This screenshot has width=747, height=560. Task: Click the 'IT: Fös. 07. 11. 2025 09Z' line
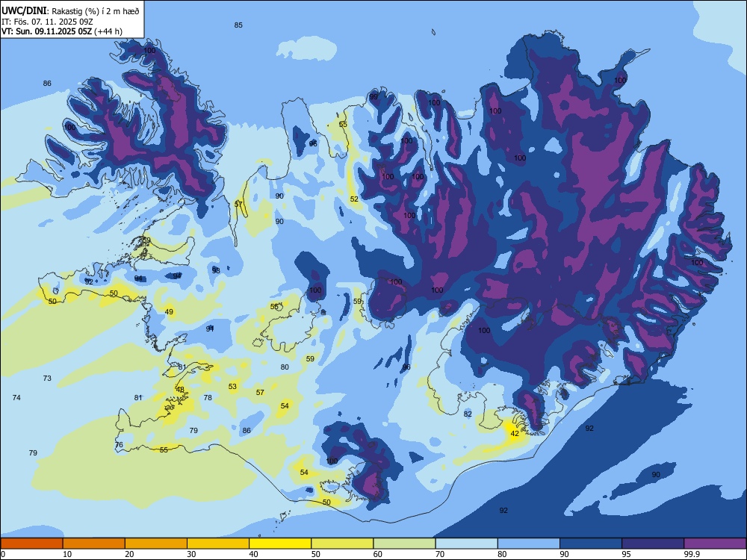click(x=46, y=22)
